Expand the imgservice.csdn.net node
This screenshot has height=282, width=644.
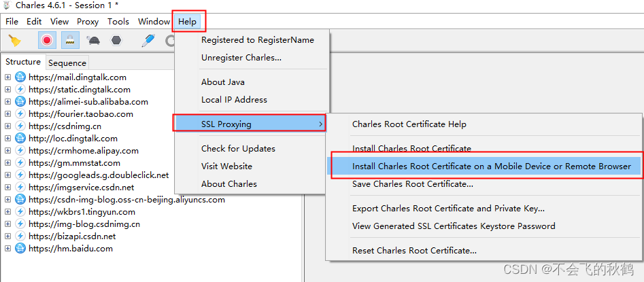coord(7,188)
